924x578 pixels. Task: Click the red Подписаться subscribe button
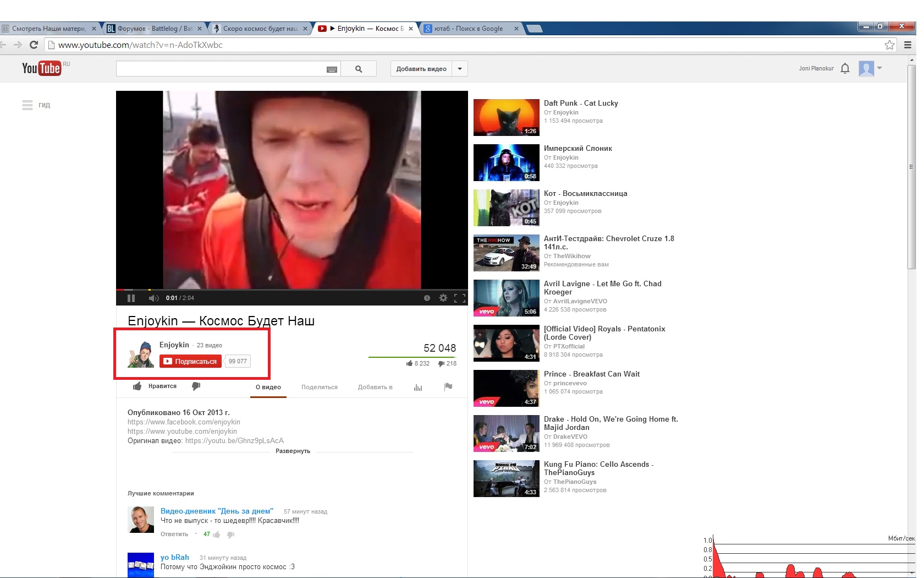pos(190,361)
